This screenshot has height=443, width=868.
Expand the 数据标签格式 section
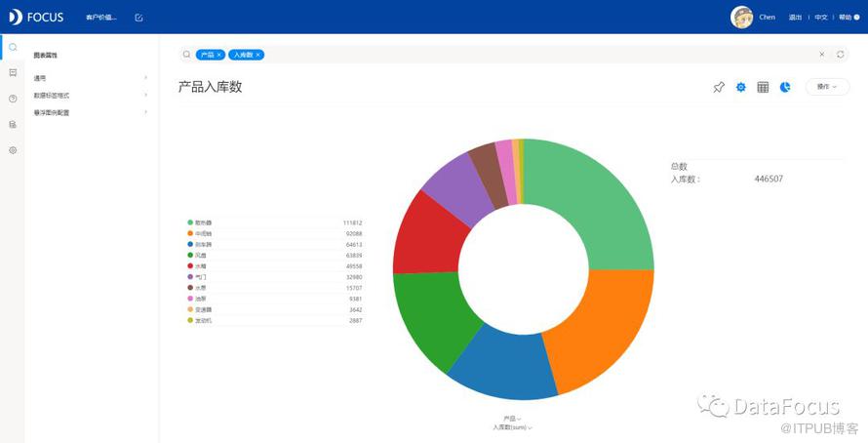[91, 96]
